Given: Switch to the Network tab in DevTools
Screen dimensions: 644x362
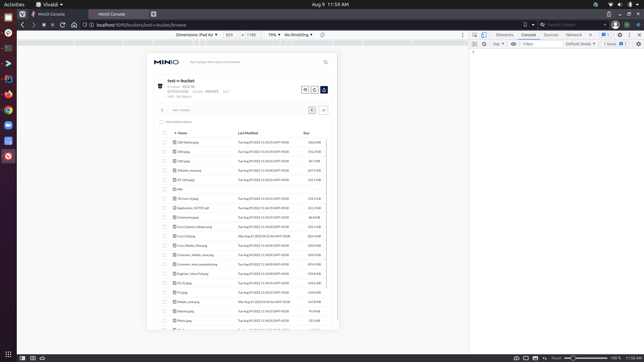Looking at the screenshot, I should 574,35.
